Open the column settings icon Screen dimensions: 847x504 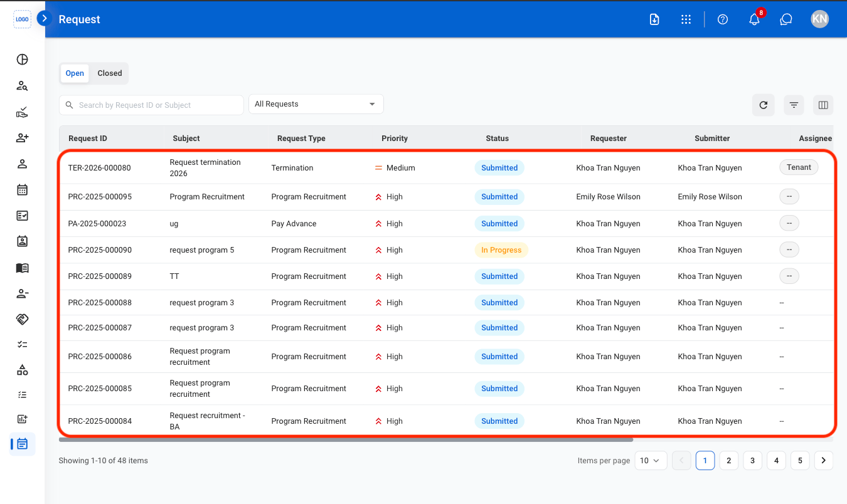pos(823,105)
